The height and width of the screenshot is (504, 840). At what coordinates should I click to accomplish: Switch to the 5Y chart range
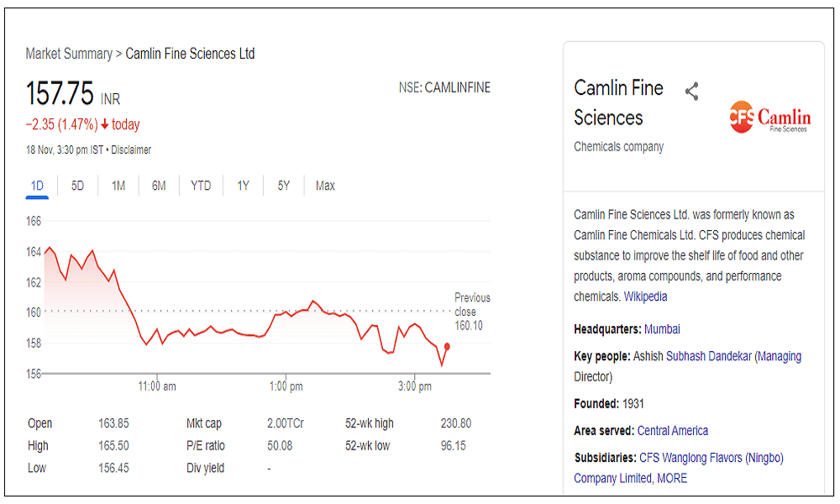tap(283, 186)
